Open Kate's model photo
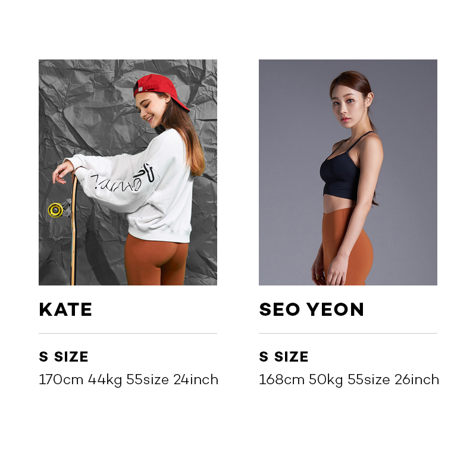This screenshot has width=476, height=452. (x=128, y=172)
